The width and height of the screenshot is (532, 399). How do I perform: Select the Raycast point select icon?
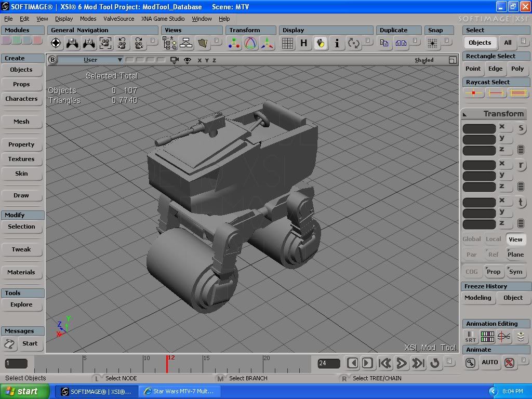click(473, 92)
